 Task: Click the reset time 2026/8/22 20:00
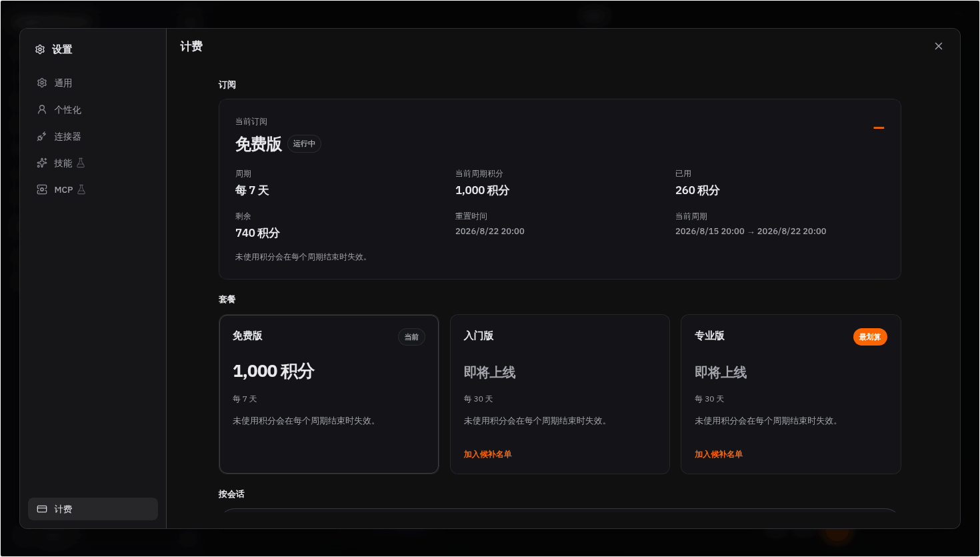coord(490,231)
